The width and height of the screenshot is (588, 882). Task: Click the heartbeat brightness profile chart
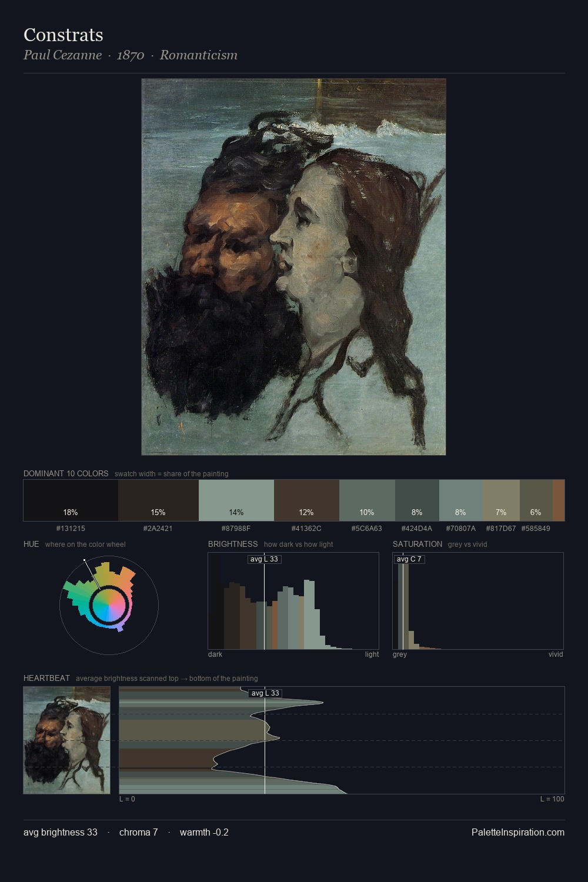(342, 740)
